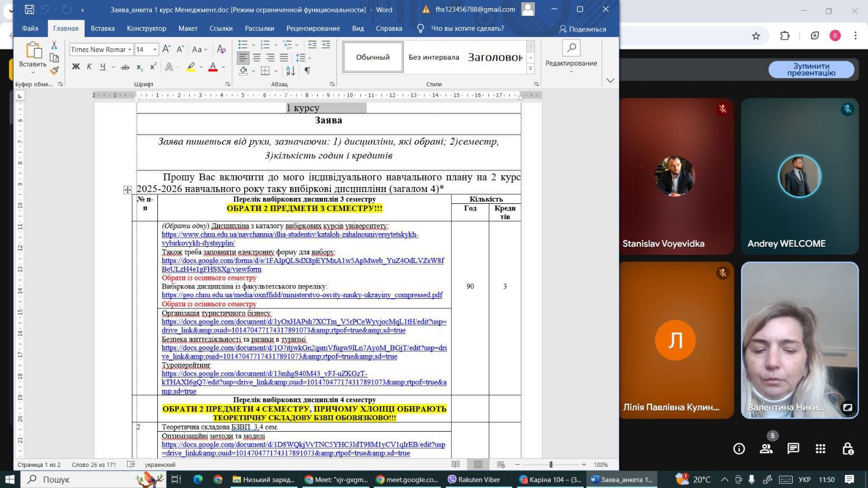Expand the underline style dropdown arrow
Screen dimensions: 868x488
[113, 67]
